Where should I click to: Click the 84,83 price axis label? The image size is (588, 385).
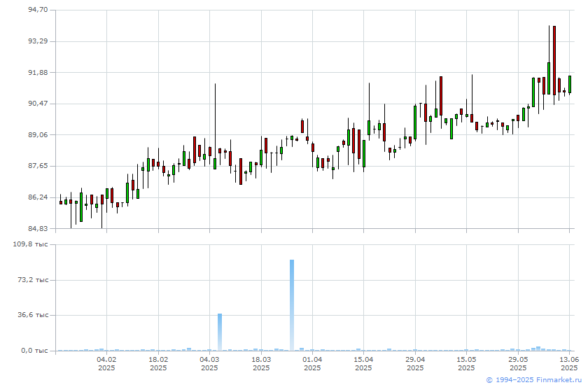38,228
